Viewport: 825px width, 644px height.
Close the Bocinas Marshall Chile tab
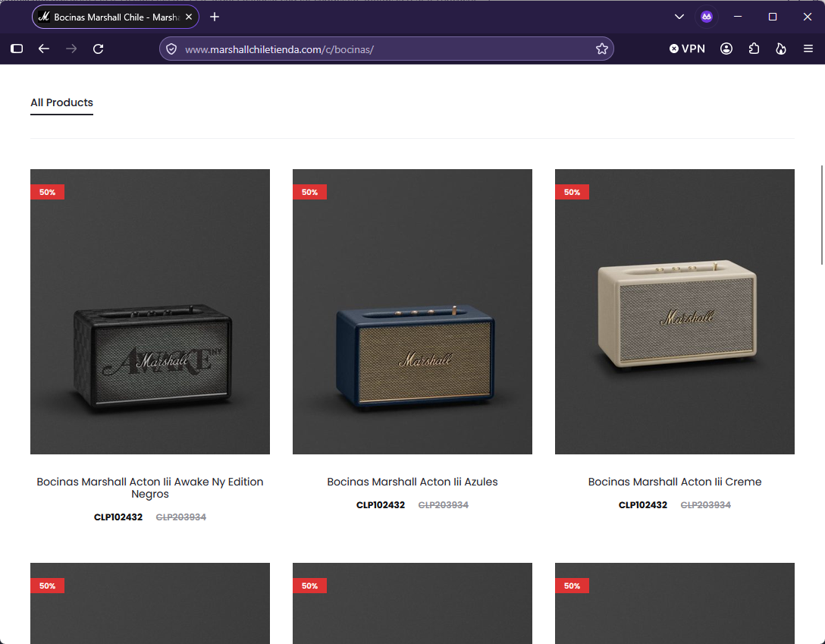[x=189, y=17]
